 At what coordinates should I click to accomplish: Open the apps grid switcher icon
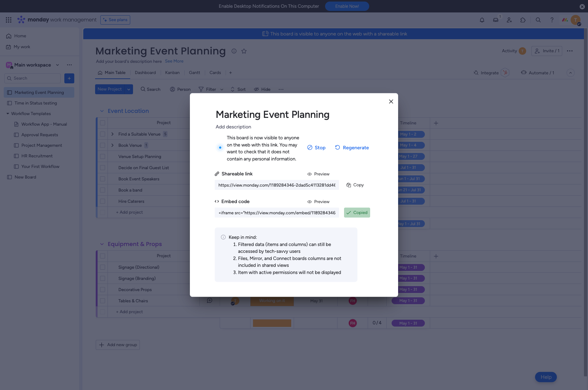9,20
